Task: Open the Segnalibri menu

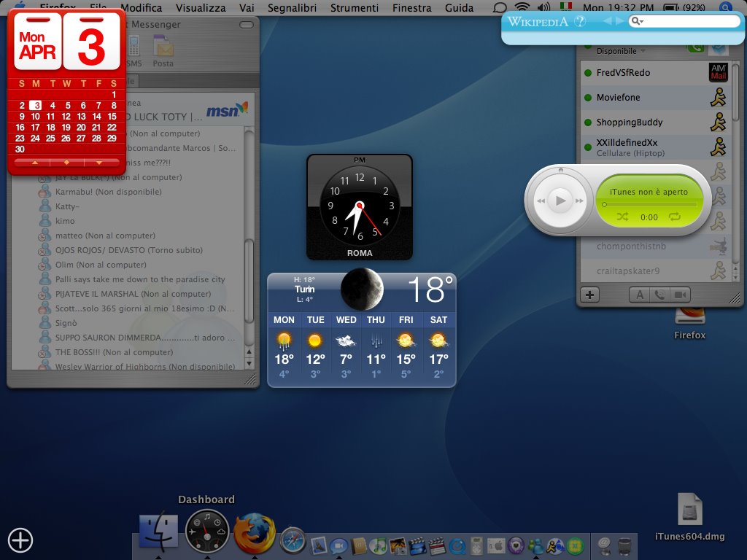Action: pyautogui.click(x=292, y=7)
